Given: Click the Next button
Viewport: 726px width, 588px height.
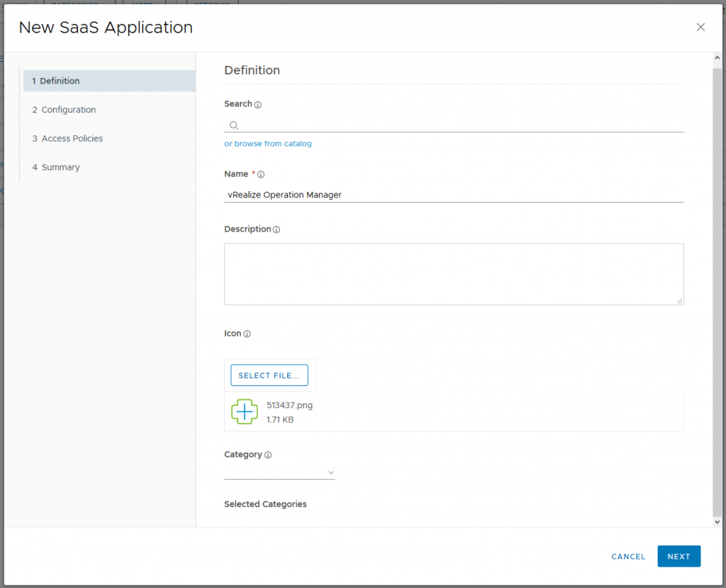Looking at the screenshot, I should click(678, 557).
